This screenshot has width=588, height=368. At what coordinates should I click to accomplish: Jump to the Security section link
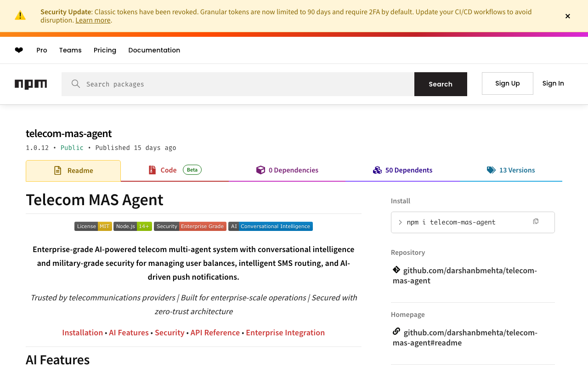(170, 333)
